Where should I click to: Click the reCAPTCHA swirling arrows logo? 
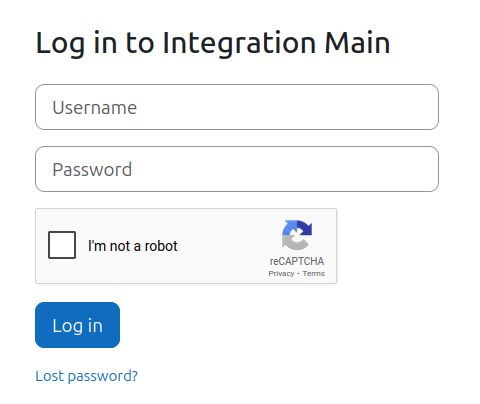[297, 235]
